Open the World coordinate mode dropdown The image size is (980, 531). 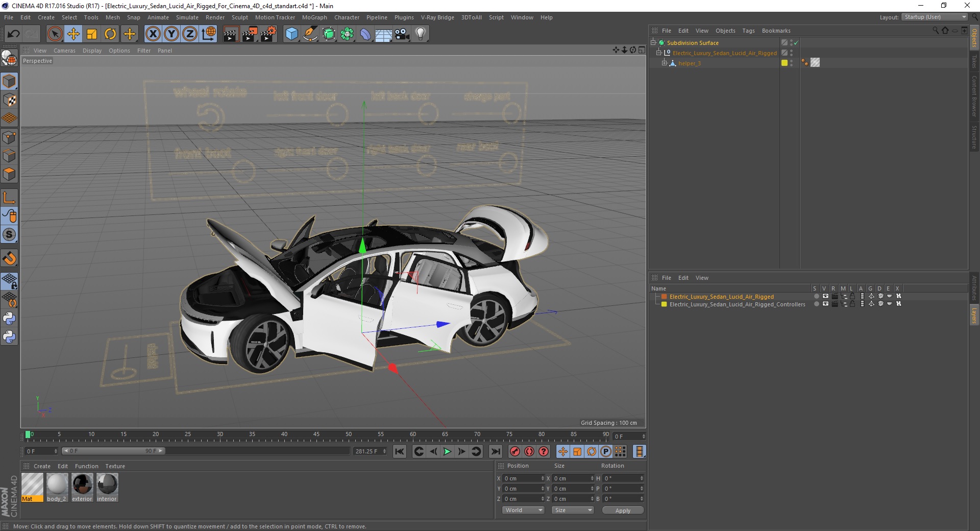[x=523, y=510]
